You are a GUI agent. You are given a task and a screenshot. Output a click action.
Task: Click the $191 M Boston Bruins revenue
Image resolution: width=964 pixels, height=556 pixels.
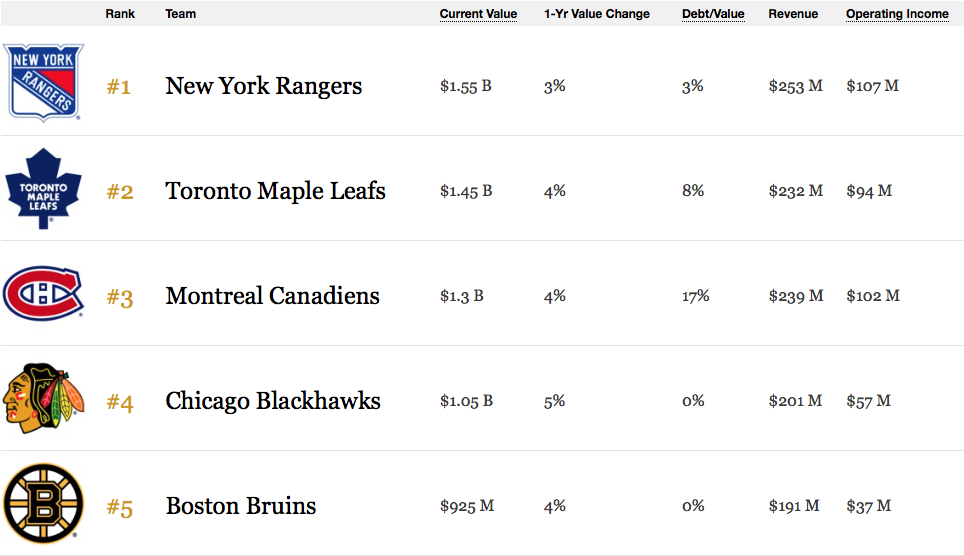794,506
